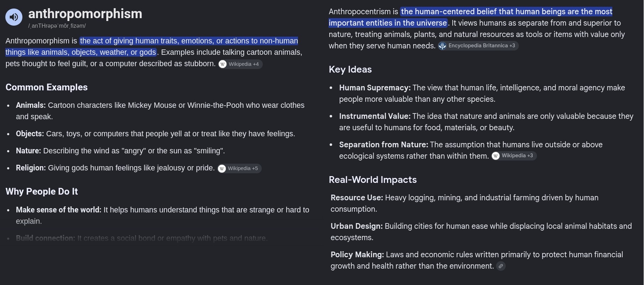
Task: Play the anthropomorphism pronunciation audio
Action: (x=14, y=17)
